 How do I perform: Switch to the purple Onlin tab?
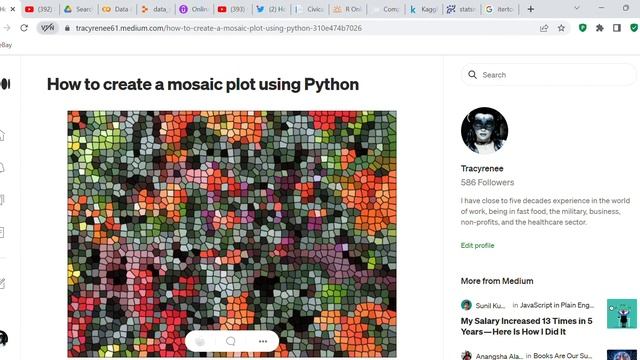pos(194,9)
